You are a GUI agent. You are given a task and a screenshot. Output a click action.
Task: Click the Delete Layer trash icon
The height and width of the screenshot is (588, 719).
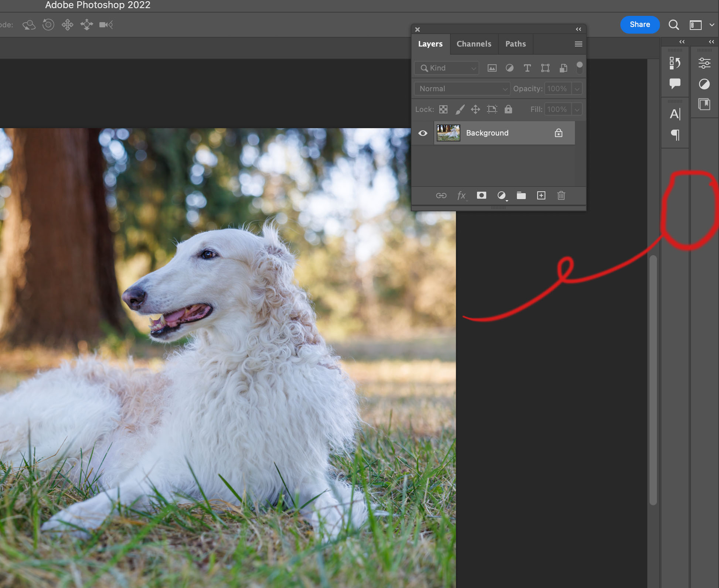pos(561,195)
